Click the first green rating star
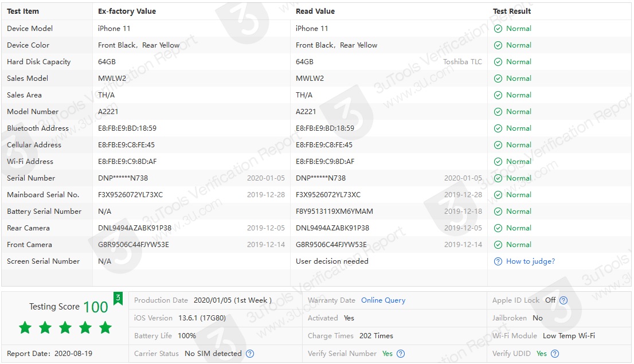The width and height of the screenshot is (634, 364). click(x=25, y=328)
